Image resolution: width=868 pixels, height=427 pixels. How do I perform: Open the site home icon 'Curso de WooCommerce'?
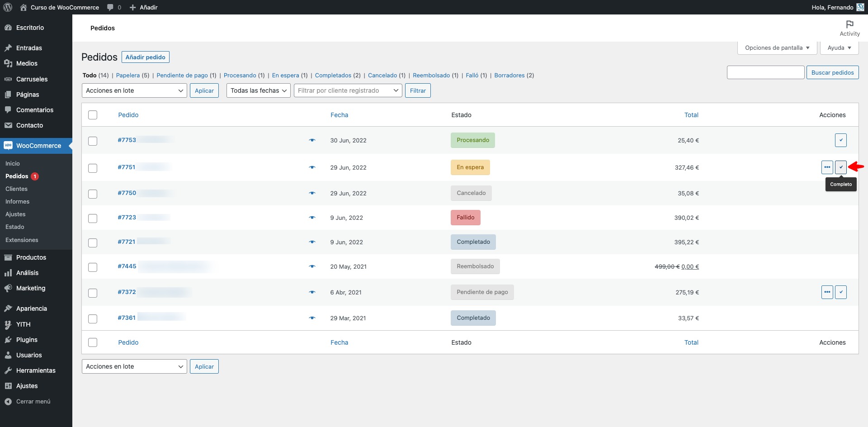[24, 7]
